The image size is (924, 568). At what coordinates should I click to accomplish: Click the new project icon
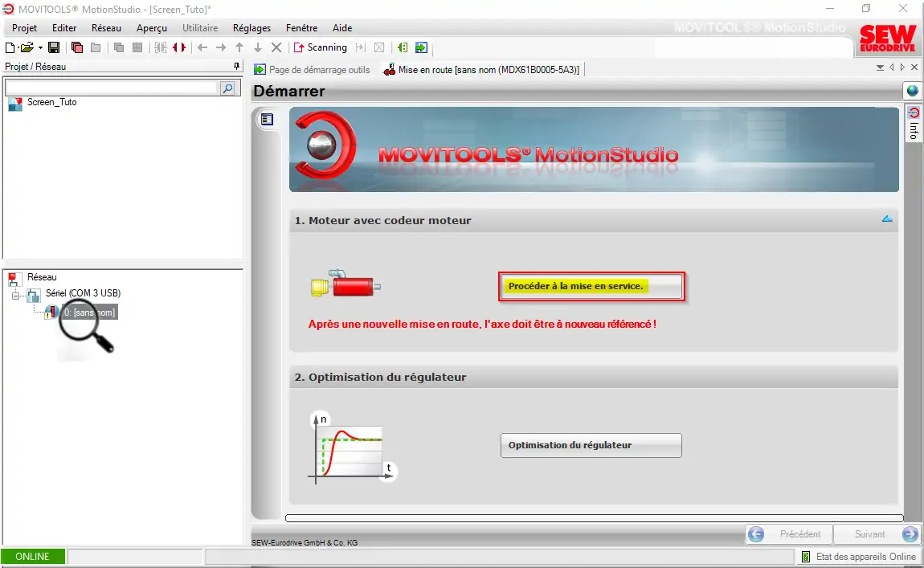pos(10,47)
